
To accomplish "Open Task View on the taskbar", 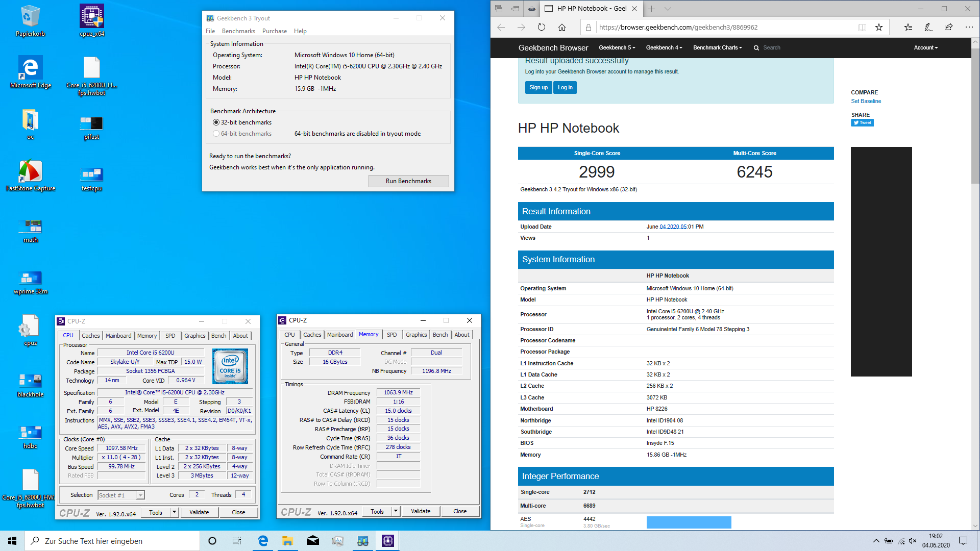I will pos(237,541).
